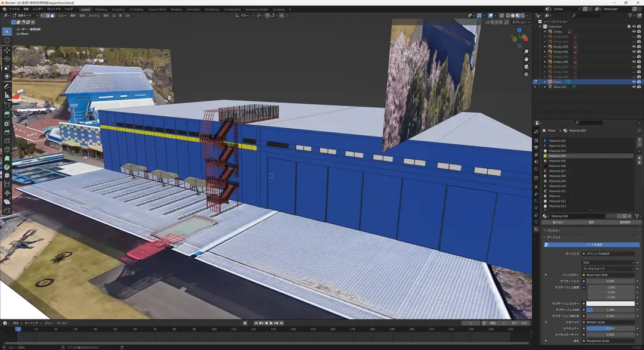The width and height of the screenshot is (644, 350).
Task: Enable face select mode
Action: point(52,16)
